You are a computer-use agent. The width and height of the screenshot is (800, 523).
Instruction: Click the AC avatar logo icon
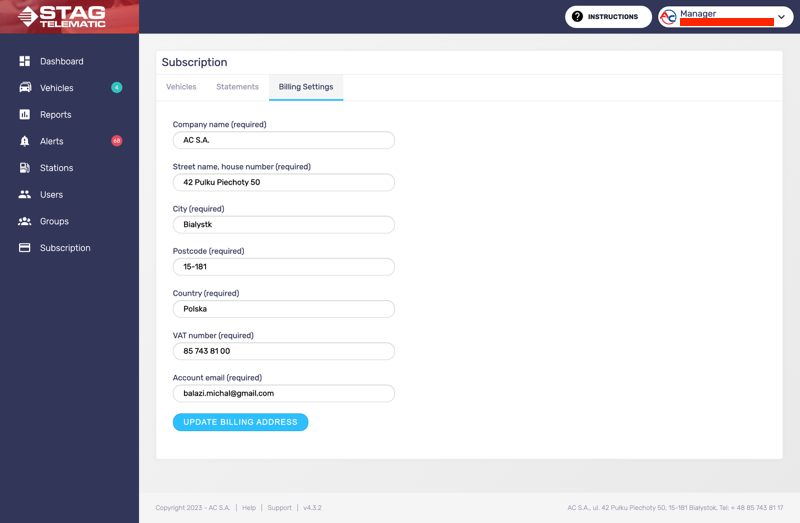[668, 17]
